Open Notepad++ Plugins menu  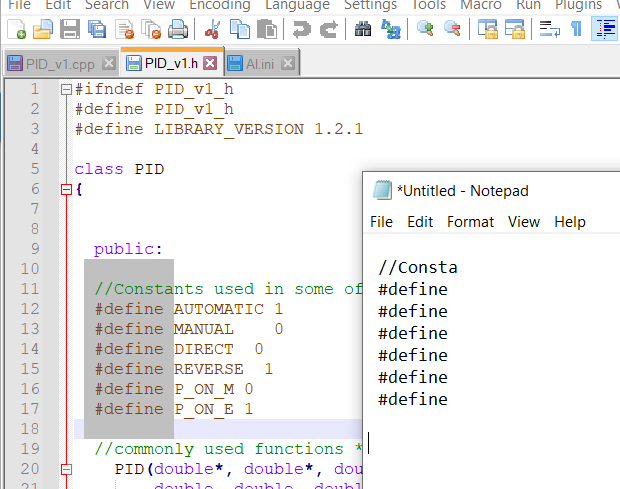point(578,5)
